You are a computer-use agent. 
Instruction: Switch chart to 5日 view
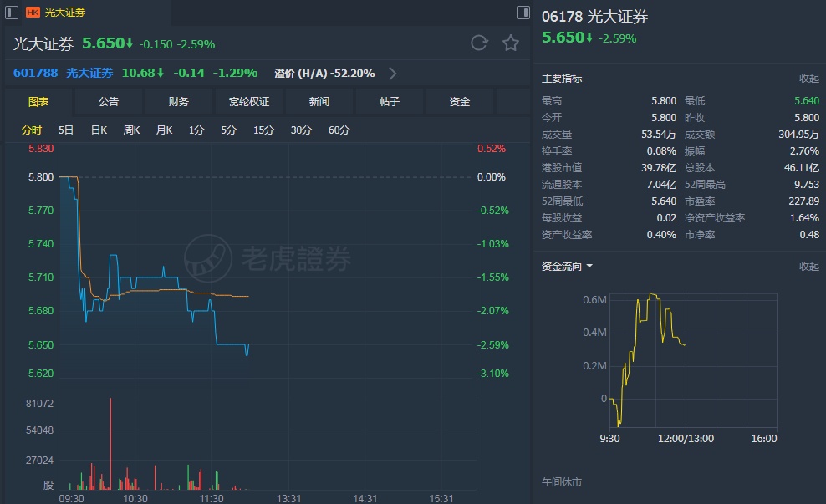pos(66,130)
